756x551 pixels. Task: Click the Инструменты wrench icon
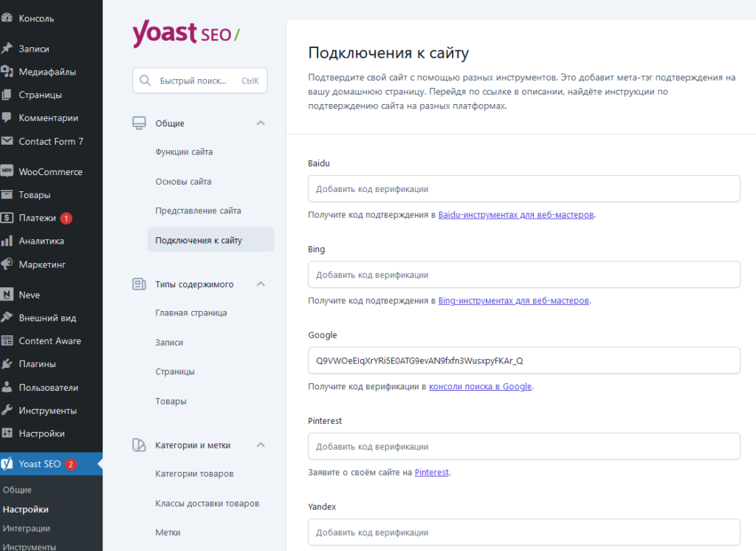[7, 410]
